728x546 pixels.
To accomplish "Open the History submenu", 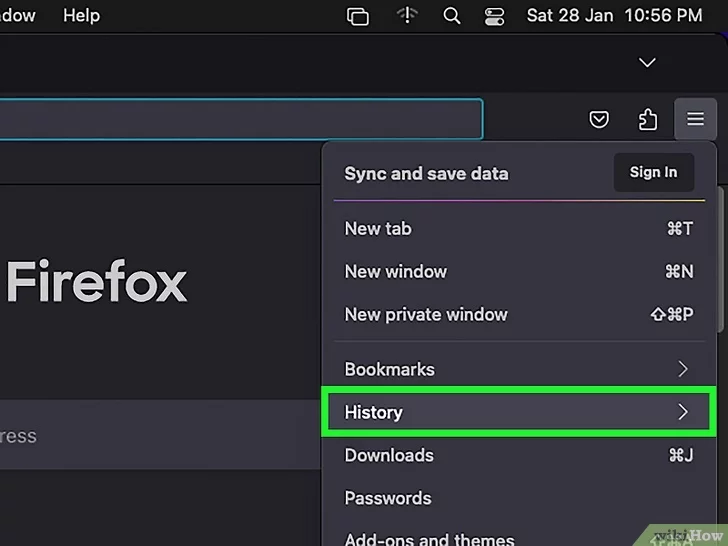I will coord(519,412).
